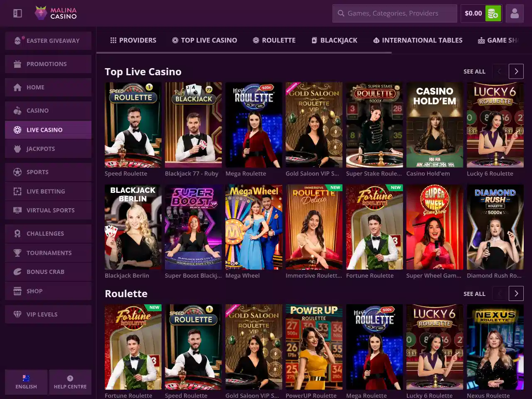Viewport: 532px width, 399px height.
Task: Open Super Stake Roulette thumbnail
Action: point(374,125)
